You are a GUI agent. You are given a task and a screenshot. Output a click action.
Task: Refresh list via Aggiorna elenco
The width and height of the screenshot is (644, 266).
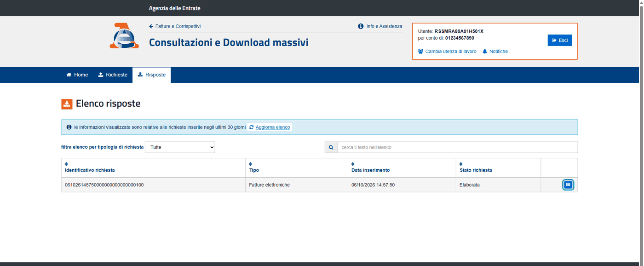(x=270, y=127)
